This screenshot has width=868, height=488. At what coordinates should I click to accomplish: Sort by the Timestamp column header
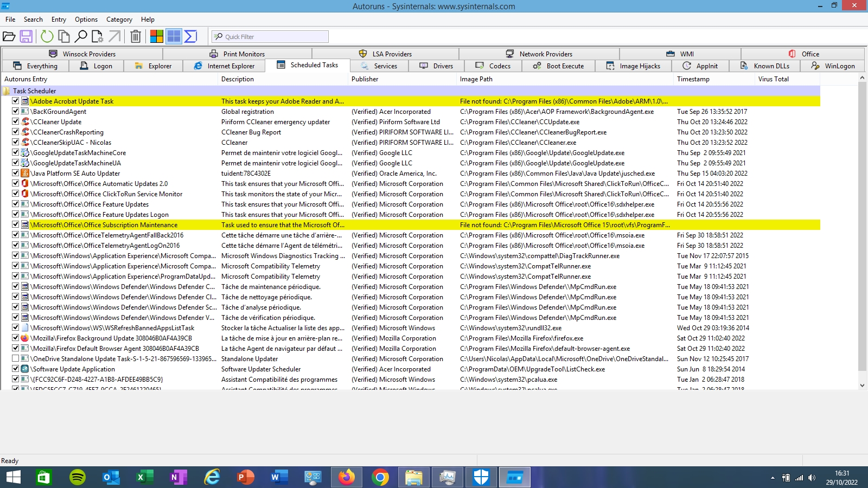pos(693,79)
